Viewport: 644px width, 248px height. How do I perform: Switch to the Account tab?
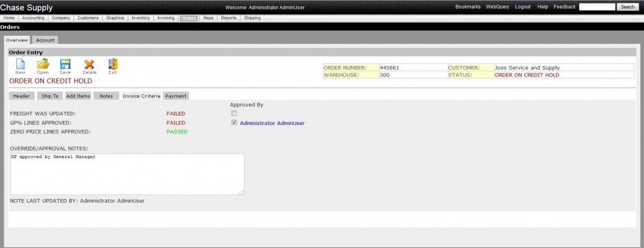click(x=45, y=40)
